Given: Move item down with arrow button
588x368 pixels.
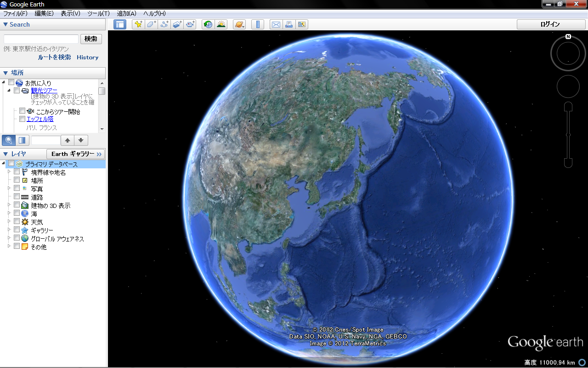Looking at the screenshot, I should pyautogui.click(x=81, y=140).
